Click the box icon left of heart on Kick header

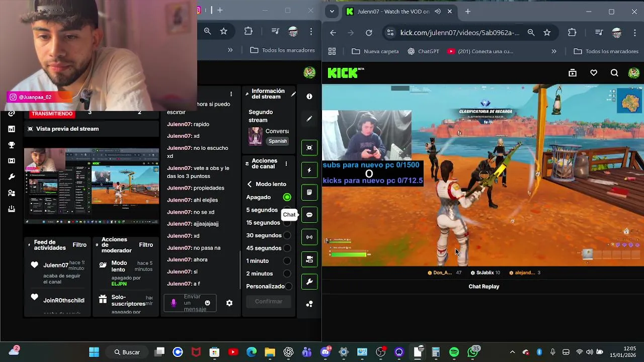(573, 73)
